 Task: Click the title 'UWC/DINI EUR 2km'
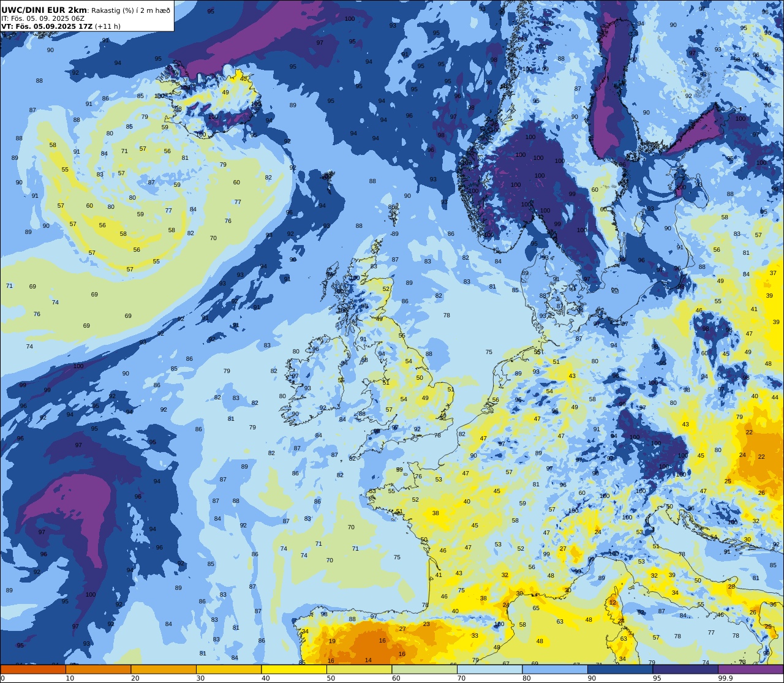click(44, 10)
